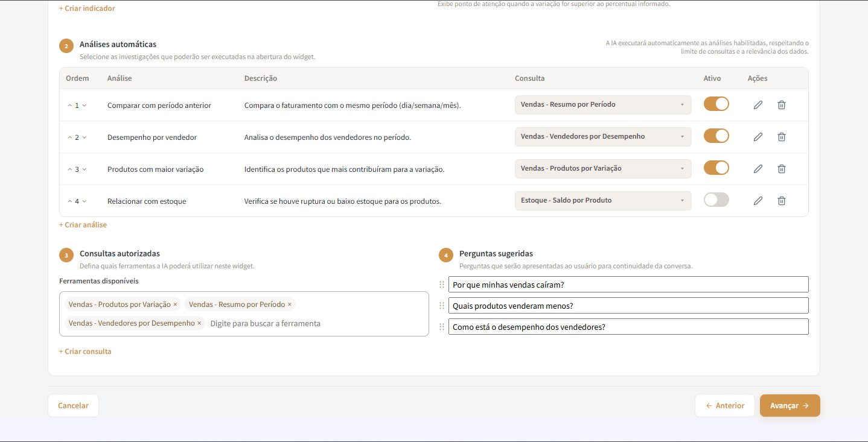868x442 pixels.
Task: Open Vendas - Resumo por Período dropdown
Action: point(603,104)
